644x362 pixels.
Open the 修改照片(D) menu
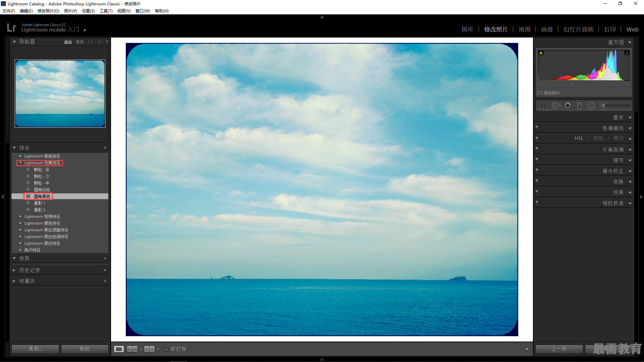pos(48,11)
